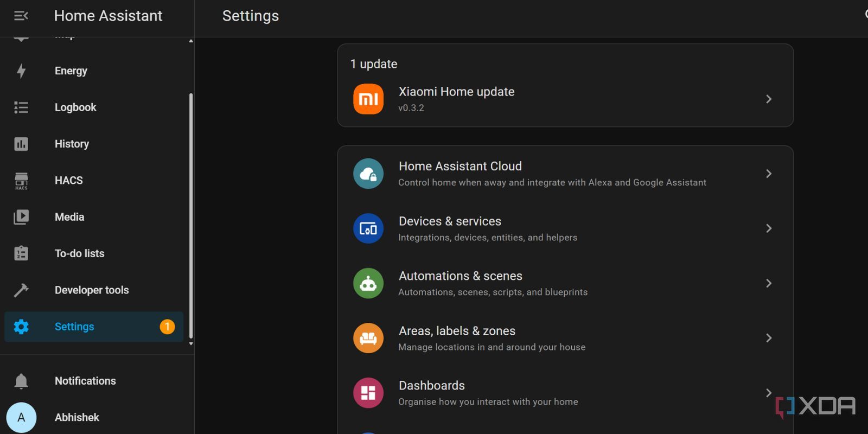This screenshot has width=868, height=434.
Task: Click sidebar scroll up arrow
Action: [191, 41]
